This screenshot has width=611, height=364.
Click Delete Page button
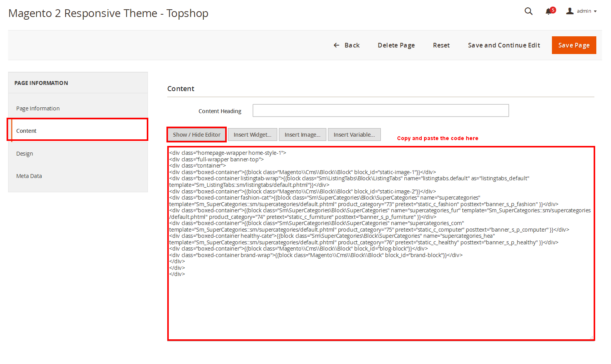click(x=396, y=45)
